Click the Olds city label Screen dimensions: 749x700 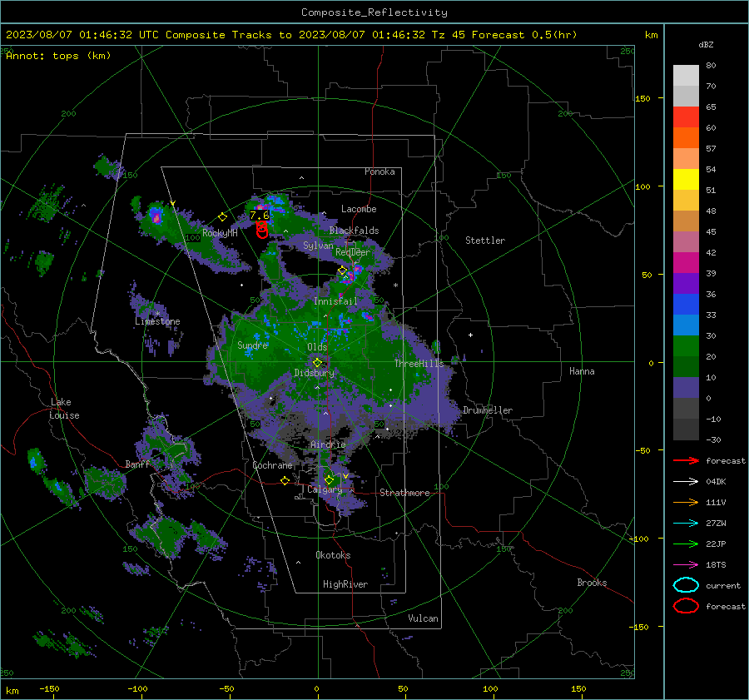click(x=317, y=347)
